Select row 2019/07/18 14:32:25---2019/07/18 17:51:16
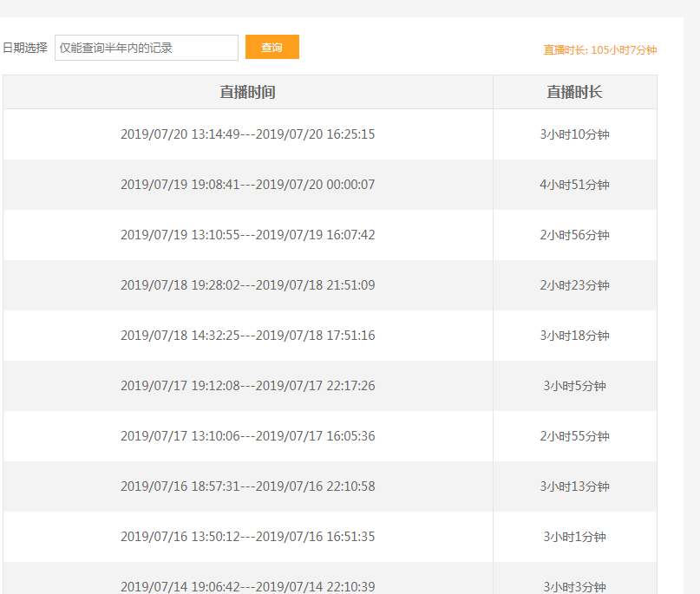Screen dimensions: 700x594 tap(330, 336)
